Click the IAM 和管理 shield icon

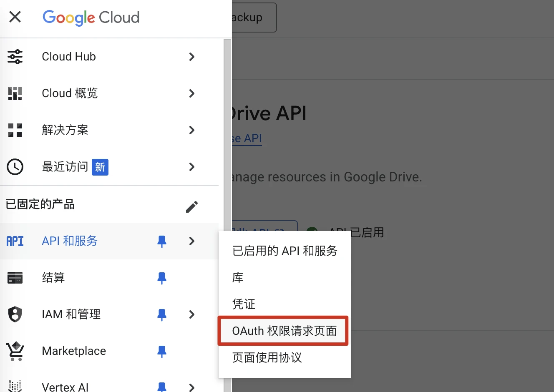[15, 314]
